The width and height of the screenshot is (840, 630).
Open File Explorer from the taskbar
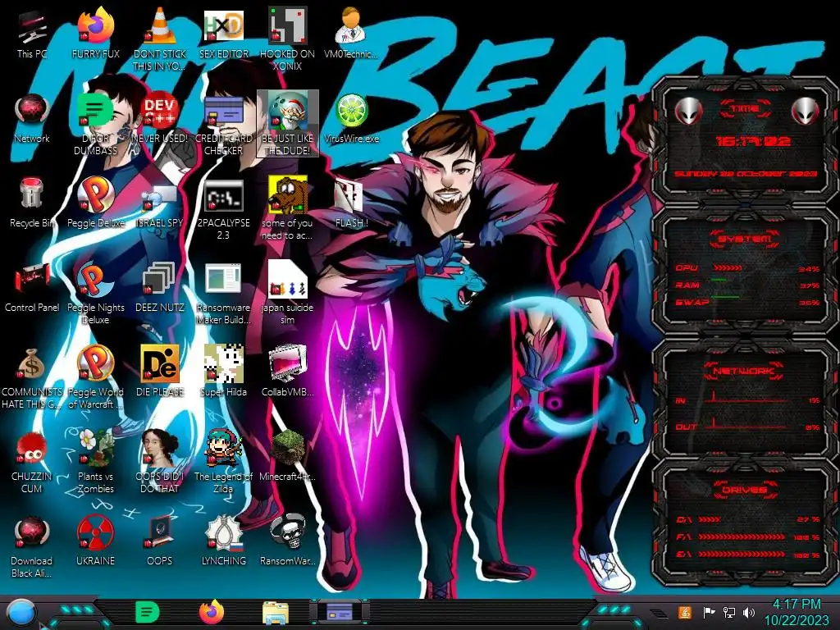tap(276, 614)
